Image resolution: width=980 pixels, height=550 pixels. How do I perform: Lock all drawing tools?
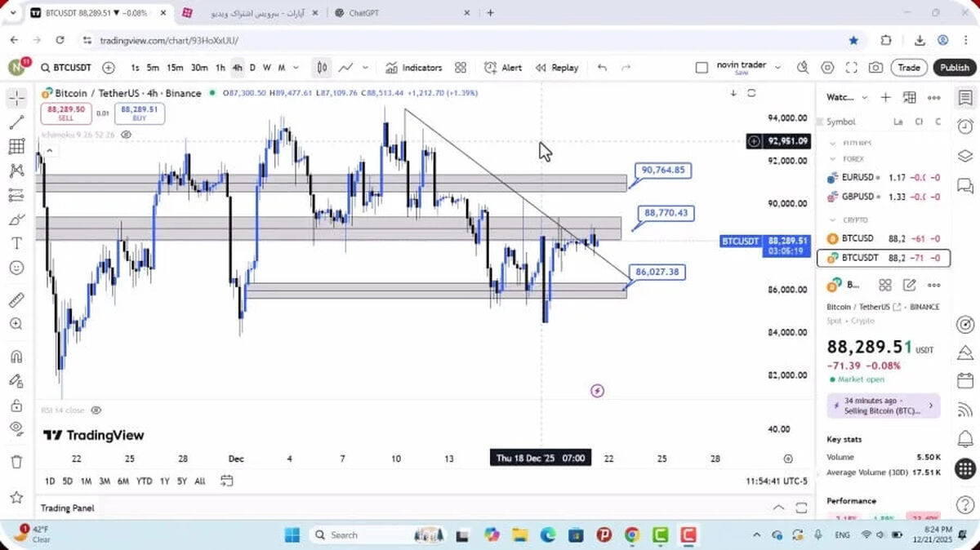[x=16, y=406]
